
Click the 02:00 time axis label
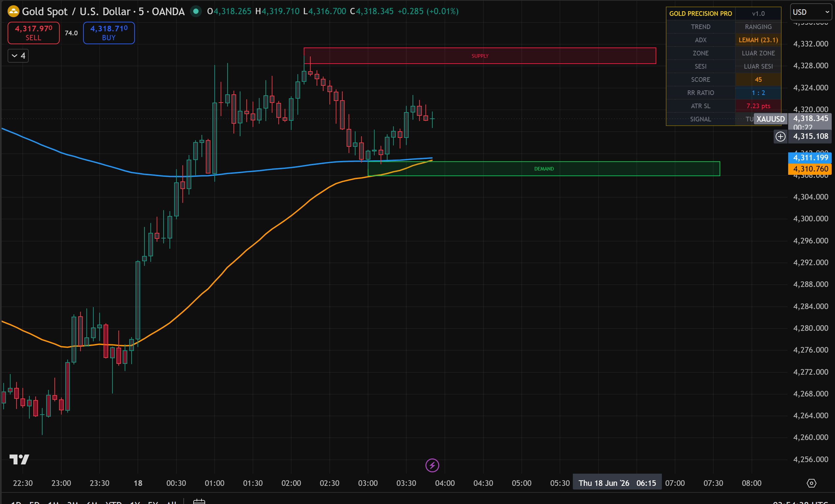(291, 483)
